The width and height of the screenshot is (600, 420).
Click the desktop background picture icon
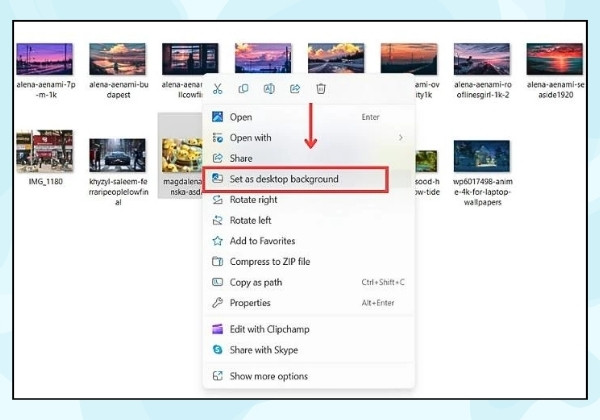tap(217, 178)
